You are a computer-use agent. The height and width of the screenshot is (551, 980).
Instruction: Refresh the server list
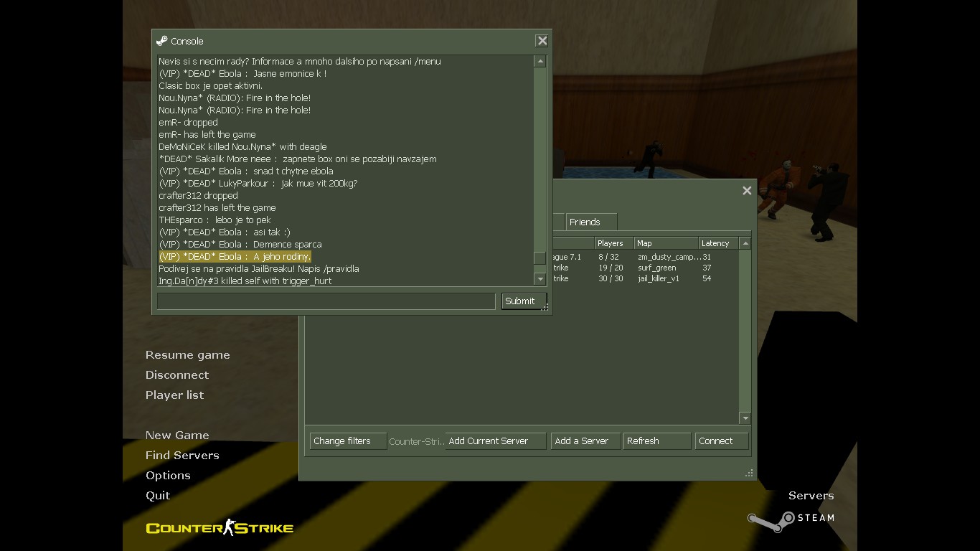pos(657,441)
